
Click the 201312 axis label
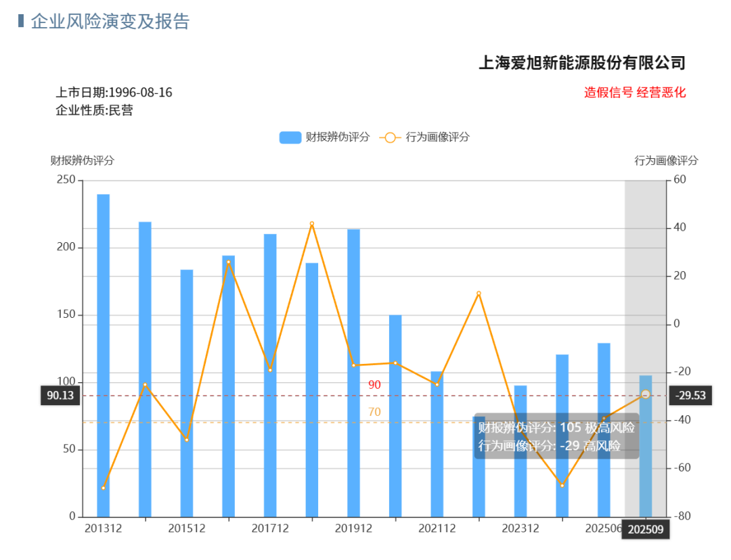(x=104, y=528)
